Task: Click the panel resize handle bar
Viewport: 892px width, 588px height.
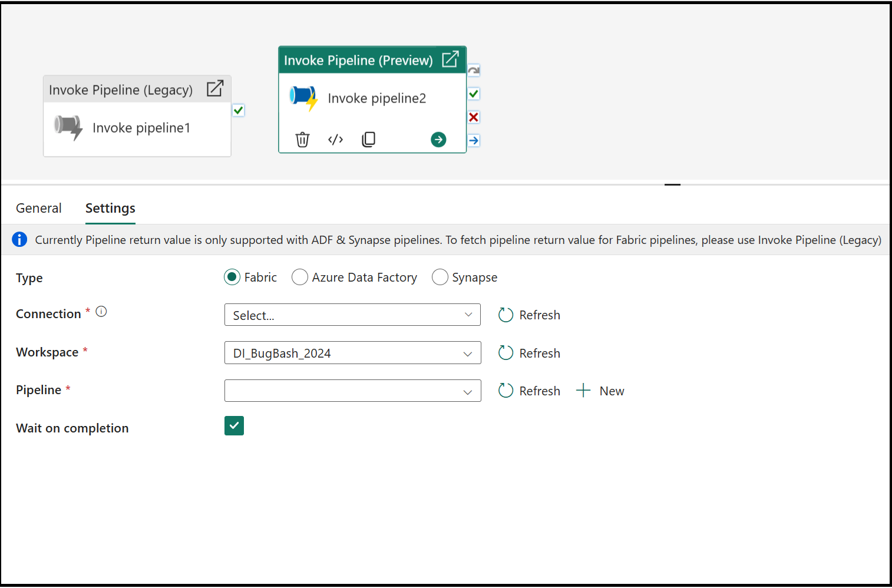Action: pos(672,184)
